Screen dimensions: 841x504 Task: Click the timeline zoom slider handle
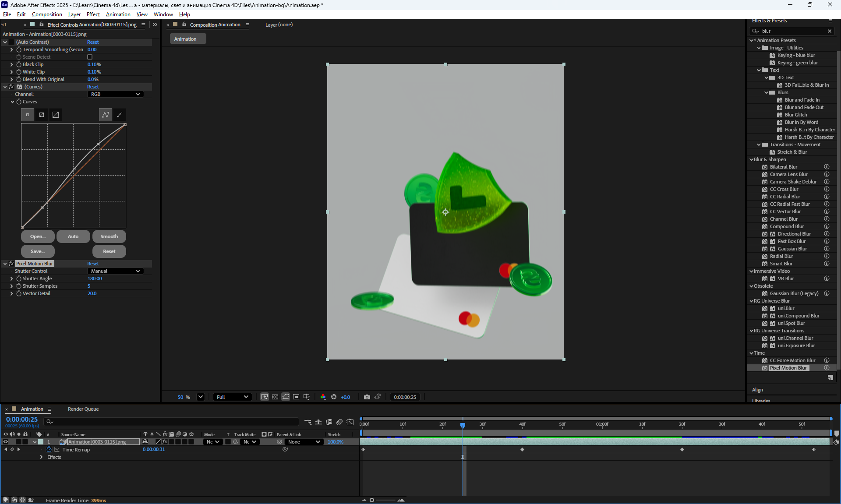click(372, 500)
